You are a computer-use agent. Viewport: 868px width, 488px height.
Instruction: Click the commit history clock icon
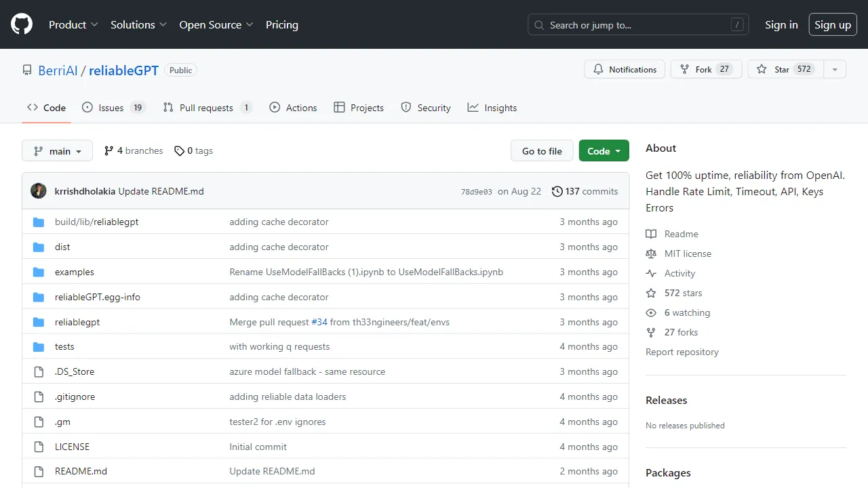(557, 191)
